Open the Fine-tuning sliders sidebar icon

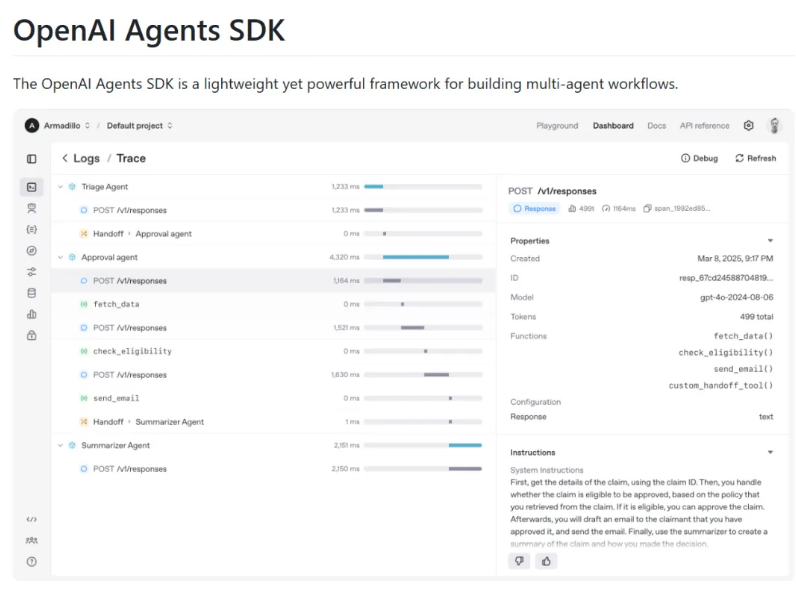point(31,272)
